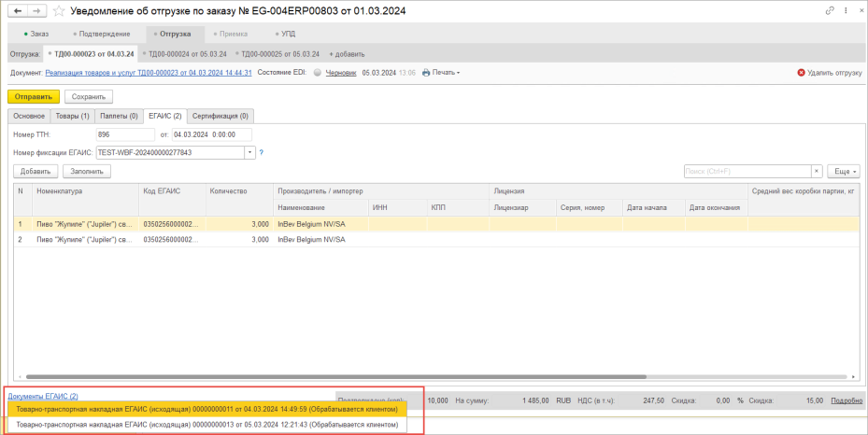Open the Сертификация (0) tab
The width and height of the screenshot is (868, 435).
coord(221,116)
